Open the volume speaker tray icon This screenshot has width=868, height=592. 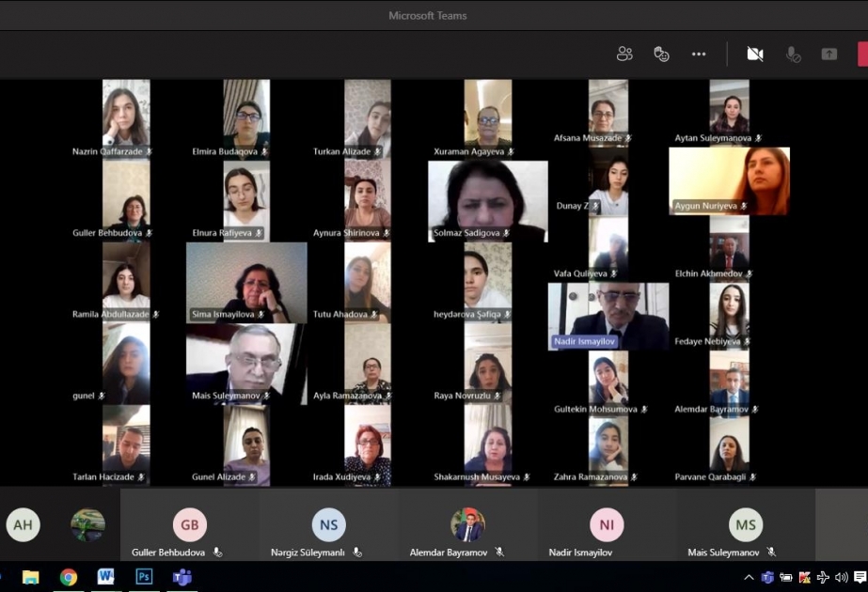pyautogui.click(x=842, y=578)
